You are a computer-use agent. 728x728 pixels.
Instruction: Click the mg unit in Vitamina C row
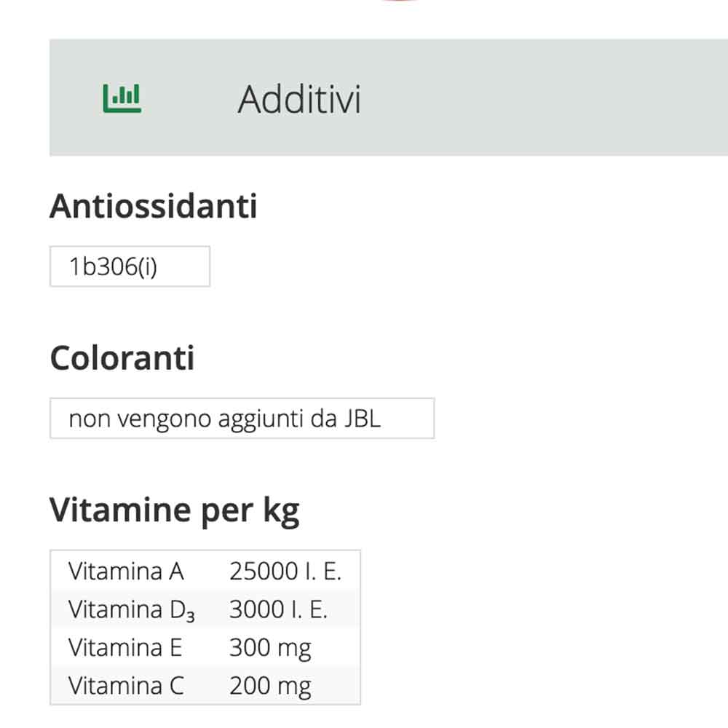(294, 686)
